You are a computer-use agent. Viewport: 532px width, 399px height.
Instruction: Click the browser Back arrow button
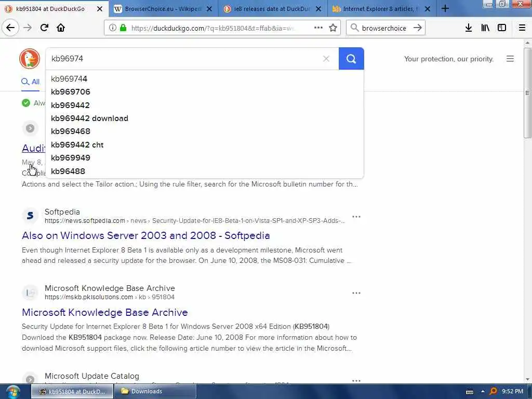[10, 28]
